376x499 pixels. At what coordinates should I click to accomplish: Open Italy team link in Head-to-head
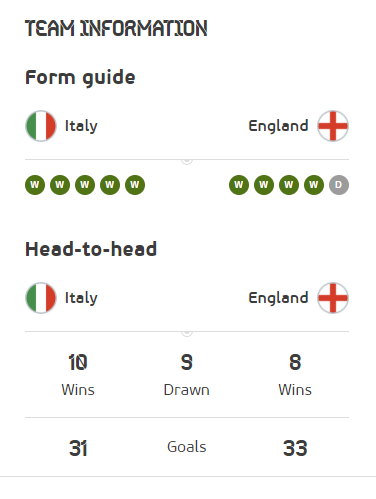tap(81, 298)
